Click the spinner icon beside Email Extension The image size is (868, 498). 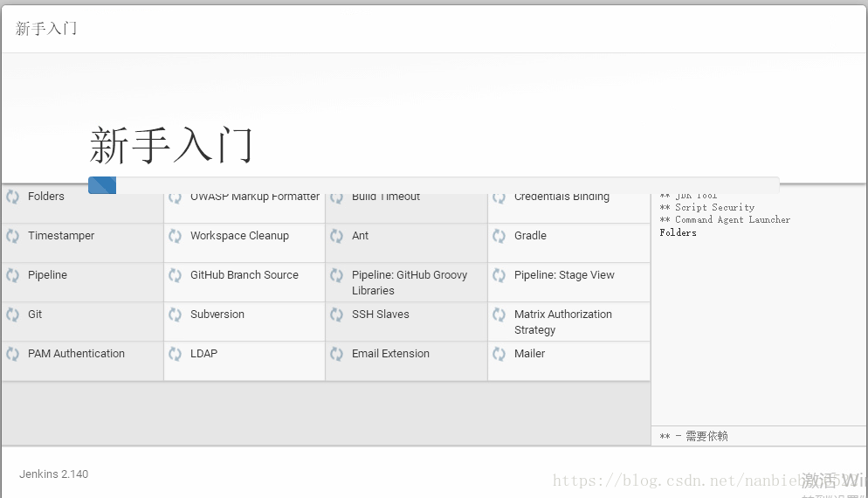(x=336, y=354)
